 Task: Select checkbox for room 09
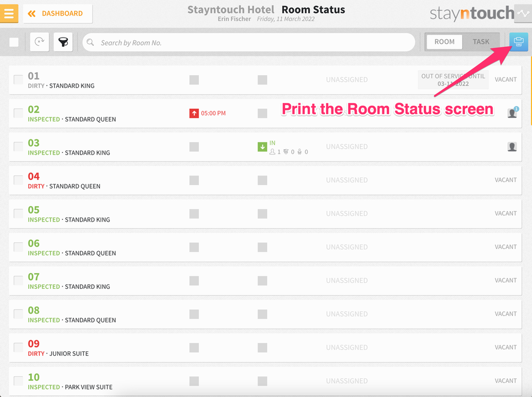click(x=19, y=347)
